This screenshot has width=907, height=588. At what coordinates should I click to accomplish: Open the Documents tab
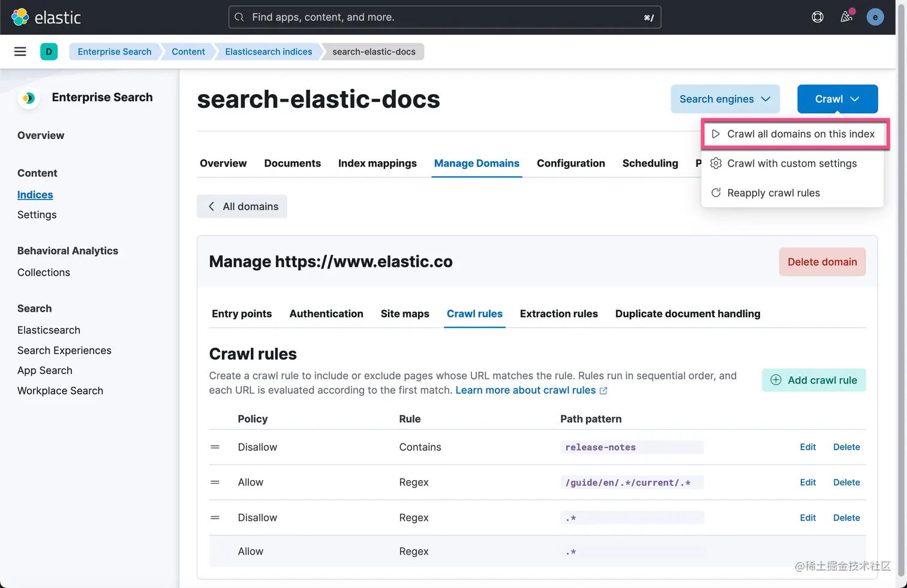pos(293,164)
